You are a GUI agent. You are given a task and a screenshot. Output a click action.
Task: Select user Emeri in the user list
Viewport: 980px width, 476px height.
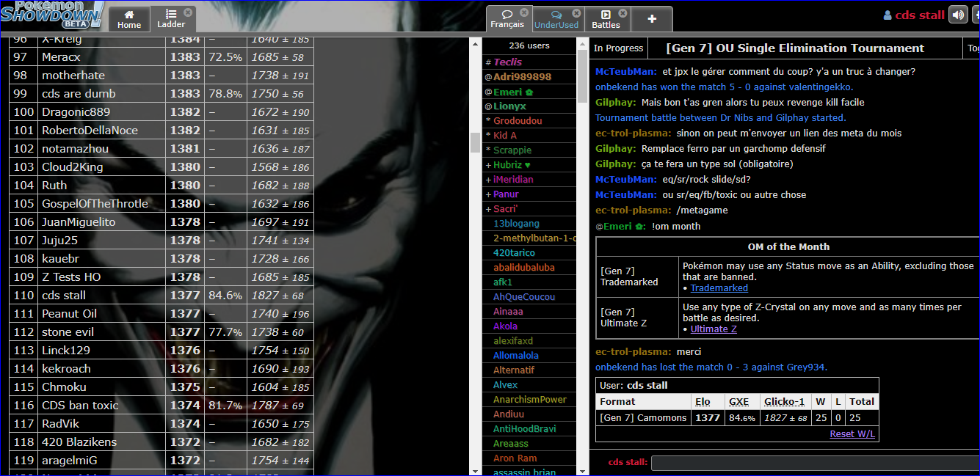(x=529, y=92)
